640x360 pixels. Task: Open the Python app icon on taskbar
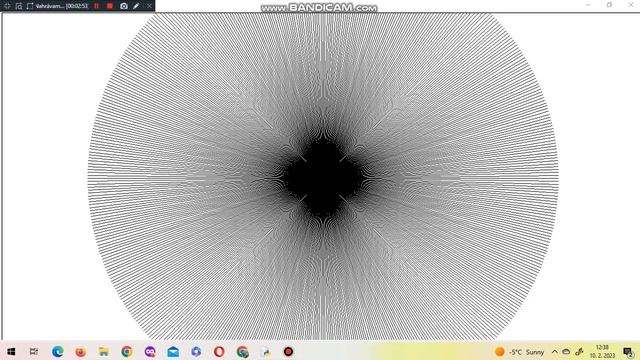click(266, 351)
